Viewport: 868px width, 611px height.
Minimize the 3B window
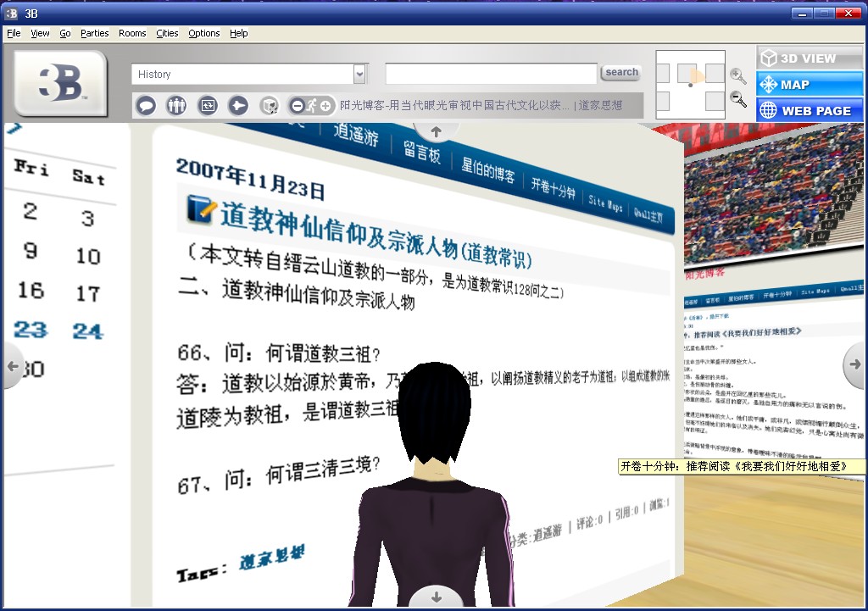point(802,14)
